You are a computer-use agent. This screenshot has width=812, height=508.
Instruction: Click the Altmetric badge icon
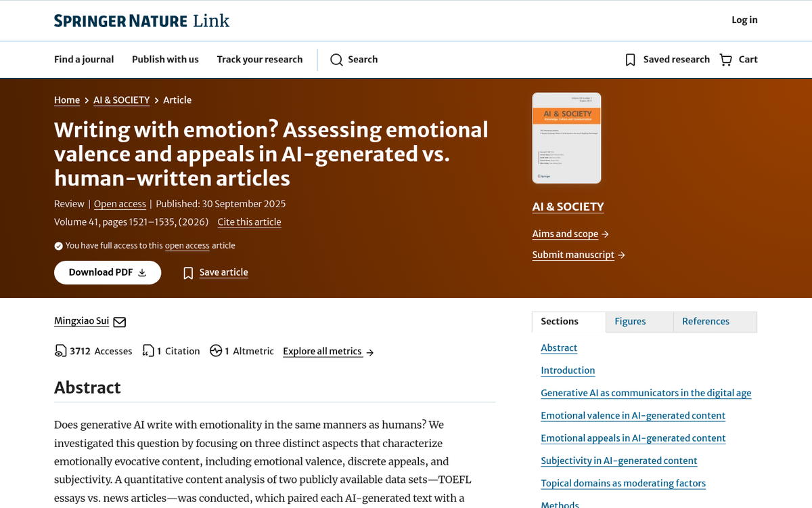pyautogui.click(x=217, y=351)
